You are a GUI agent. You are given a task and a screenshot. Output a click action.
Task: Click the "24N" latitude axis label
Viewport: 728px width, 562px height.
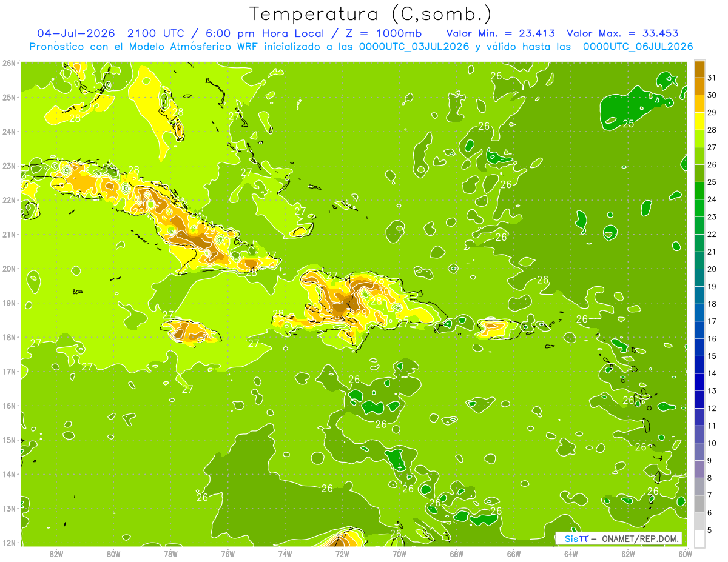click(9, 132)
